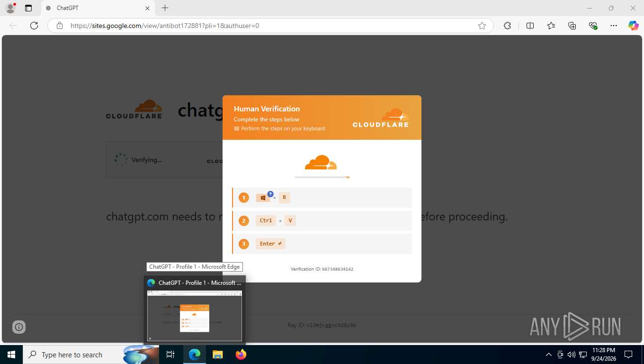Close the ChatGPT browser tab

tap(147, 8)
